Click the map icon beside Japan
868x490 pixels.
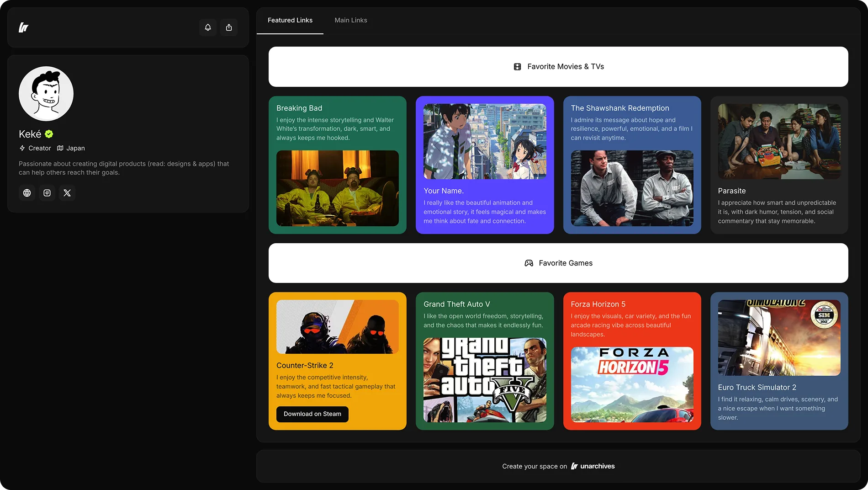point(60,148)
